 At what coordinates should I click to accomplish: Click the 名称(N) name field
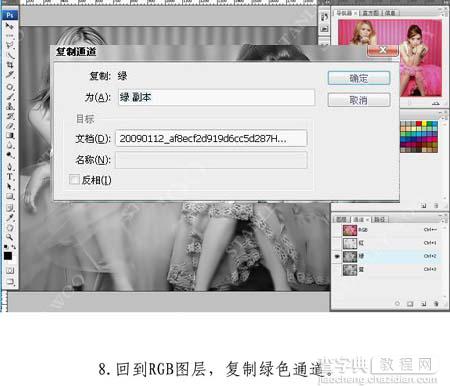(211, 160)
